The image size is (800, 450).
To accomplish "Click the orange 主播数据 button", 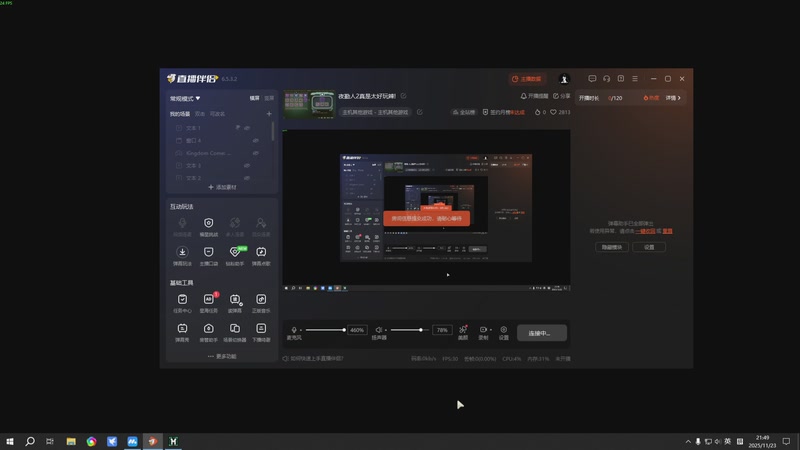I will [527, 79].
